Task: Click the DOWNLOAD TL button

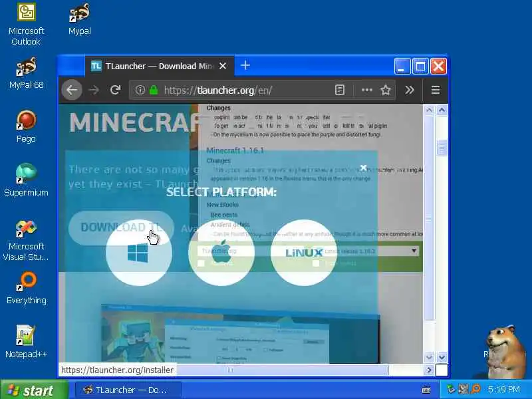Action: click(121, 227)
